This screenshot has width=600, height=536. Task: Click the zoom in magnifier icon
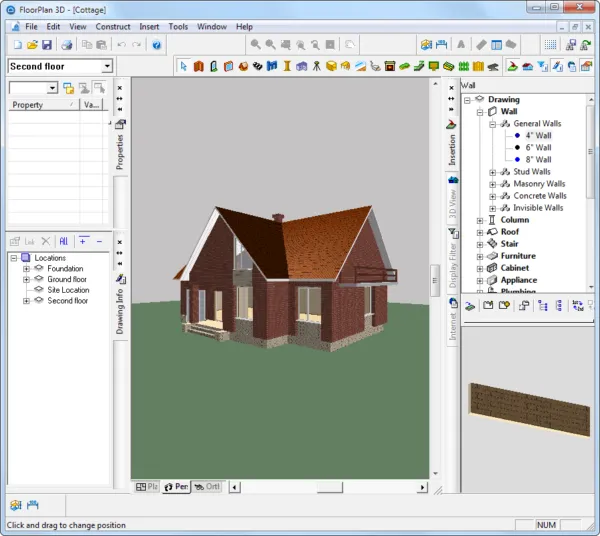pyautogui.click(x=256, y=45)
